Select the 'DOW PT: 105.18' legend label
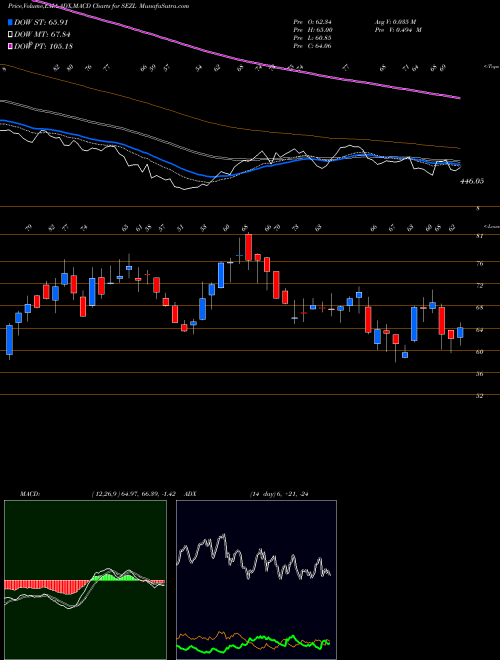Image resolution: width=500 pixels, height=660 pixels. tap(43, 46)
